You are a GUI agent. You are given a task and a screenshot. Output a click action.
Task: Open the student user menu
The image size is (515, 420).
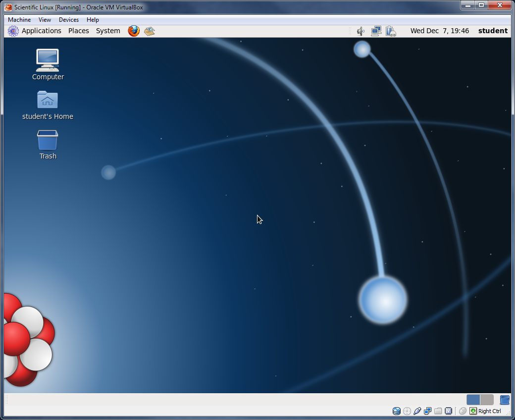click(493, 31)
